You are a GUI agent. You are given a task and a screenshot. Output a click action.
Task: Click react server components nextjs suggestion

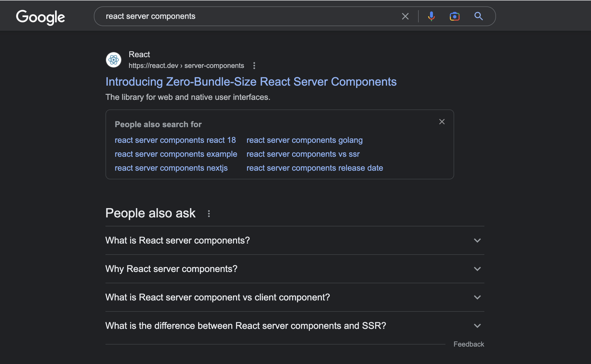click(x=171, y=168)
